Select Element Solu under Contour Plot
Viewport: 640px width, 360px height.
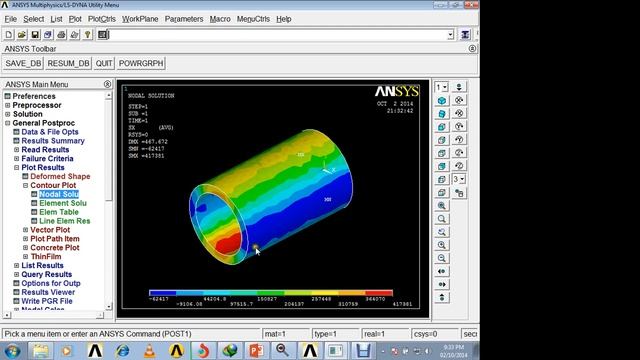pos(63,203)
